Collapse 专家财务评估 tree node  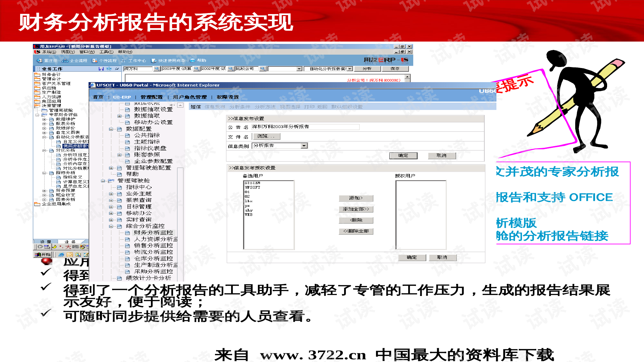(38, 115)
